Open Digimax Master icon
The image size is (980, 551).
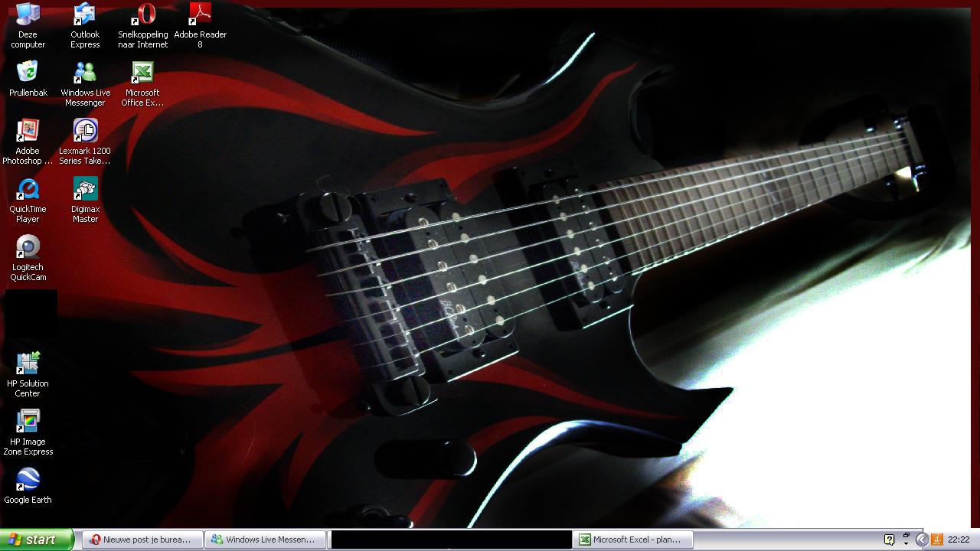[85, 189]
